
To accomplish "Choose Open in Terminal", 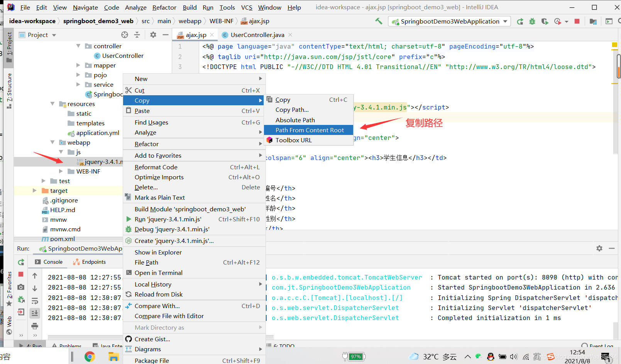I will 194,273.
